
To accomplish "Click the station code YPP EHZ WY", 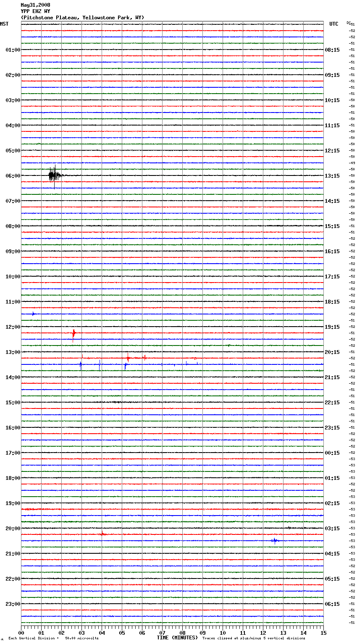I will click(35, 11).
